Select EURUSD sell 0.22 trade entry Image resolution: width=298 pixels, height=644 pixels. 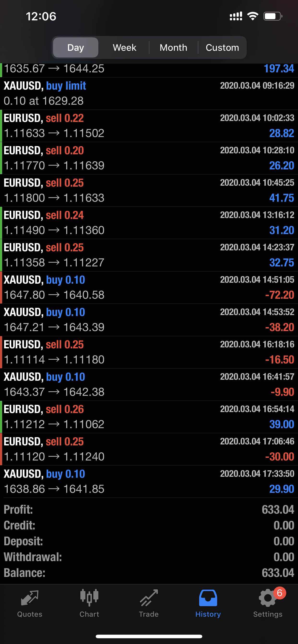[x=149, y=126]
